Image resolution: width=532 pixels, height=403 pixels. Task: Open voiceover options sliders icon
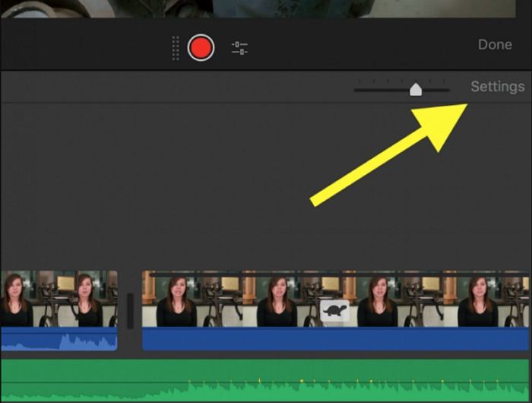tap(239, 48)
